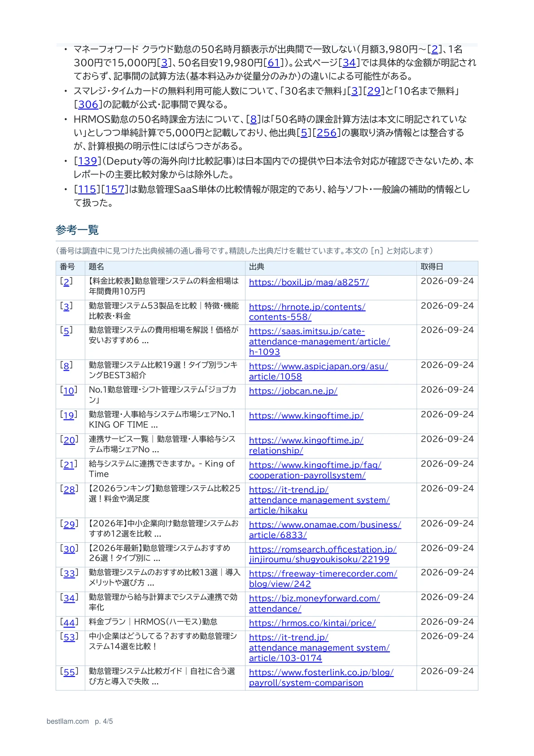Open the onamae.com article/6833 link
This screenshot has width=534, height=756.
click(x=325, y=530)
